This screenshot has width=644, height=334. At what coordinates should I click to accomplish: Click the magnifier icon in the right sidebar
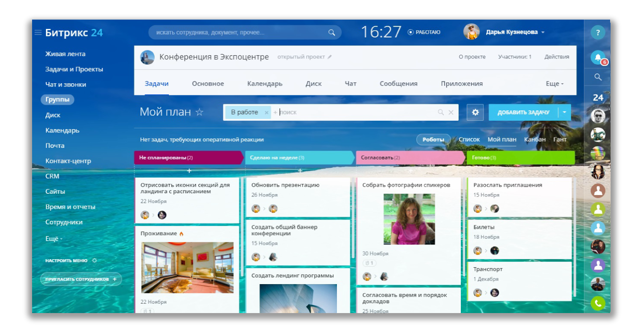pos(598,77)
